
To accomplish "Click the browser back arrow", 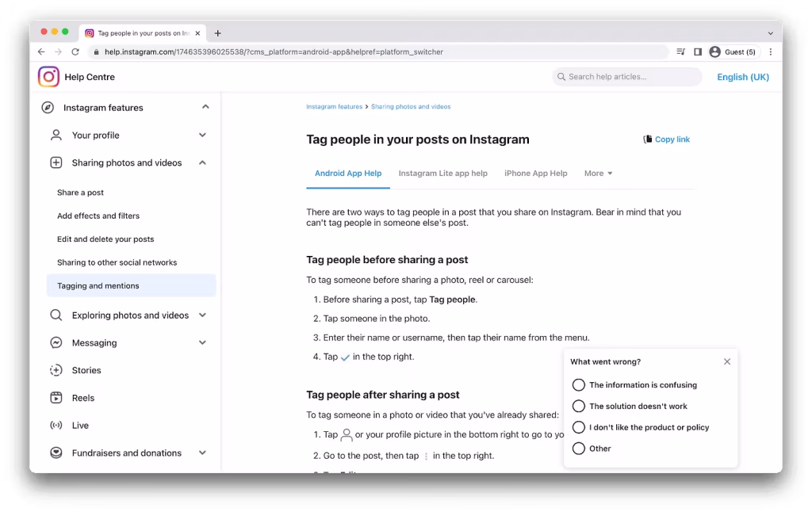I will [x=41, y=52].
